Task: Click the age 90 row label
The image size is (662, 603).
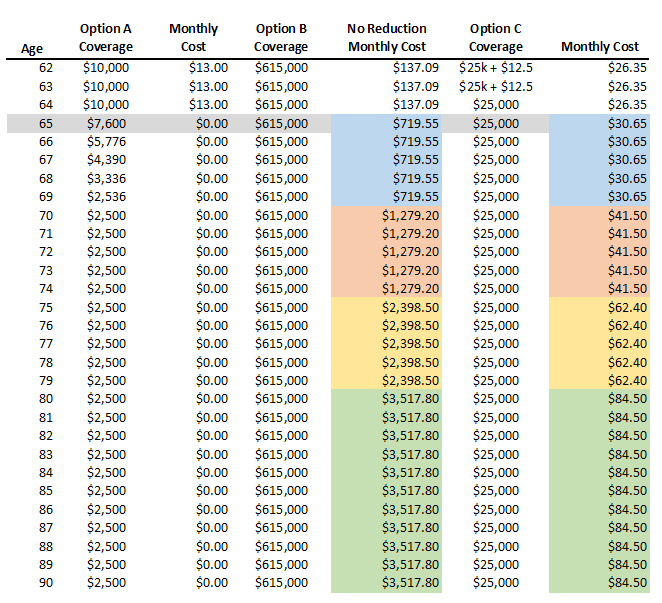Action: 46,582
